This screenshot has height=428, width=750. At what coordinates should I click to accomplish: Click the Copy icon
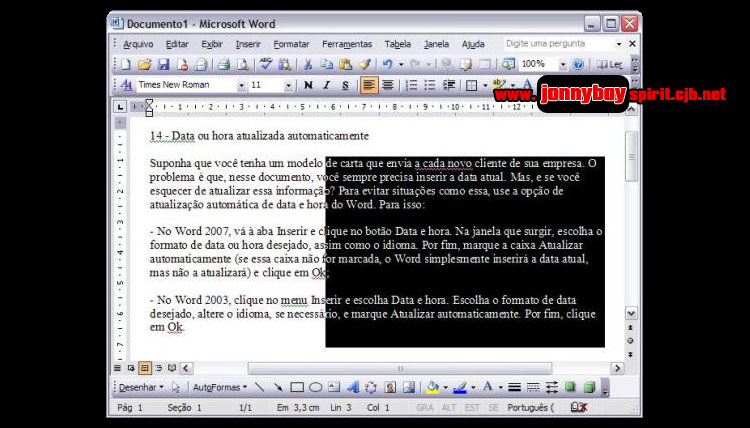(326, 64)
